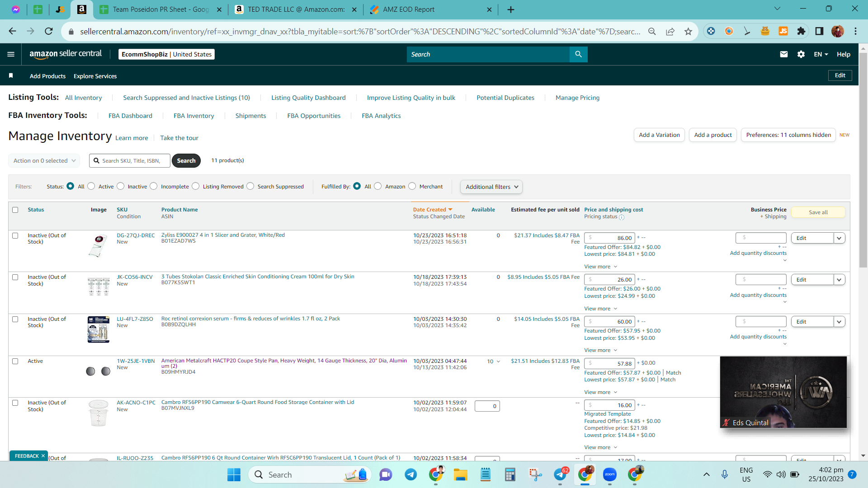The image size is (868, 488).
Task: Open Telegram from the taskbar
Action: pos(410,474)
